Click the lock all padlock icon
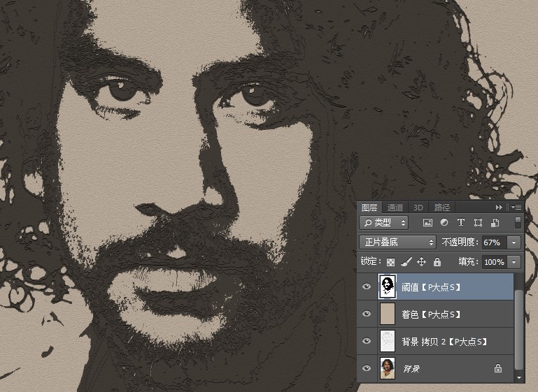538x392 pixels. tap(437, 262)
